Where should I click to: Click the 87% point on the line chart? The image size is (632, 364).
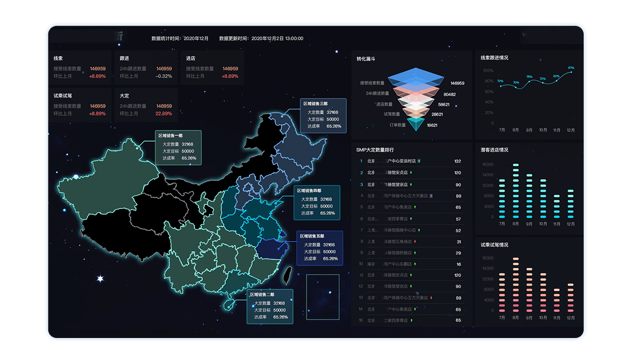pyautogui.click(x=571, y=72)
